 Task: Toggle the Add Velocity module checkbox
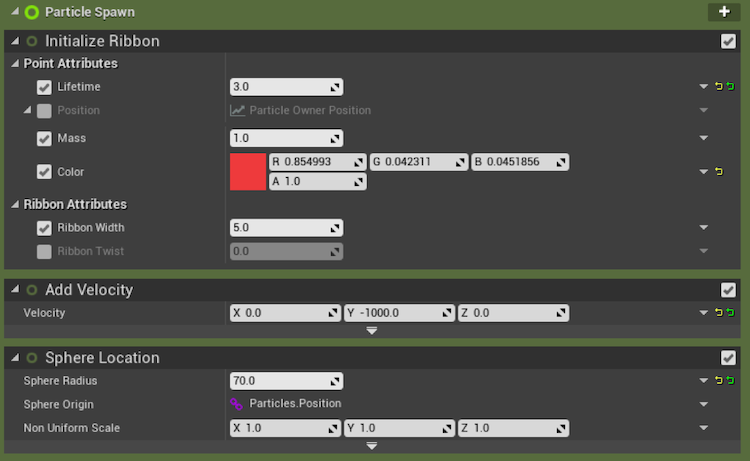(728, 289)
